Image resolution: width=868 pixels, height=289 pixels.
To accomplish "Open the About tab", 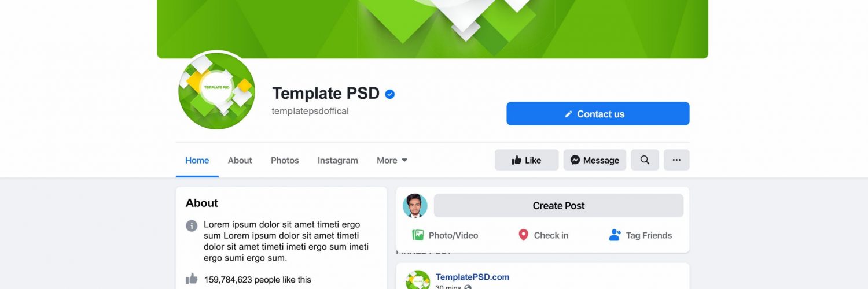I will [240, 161].
